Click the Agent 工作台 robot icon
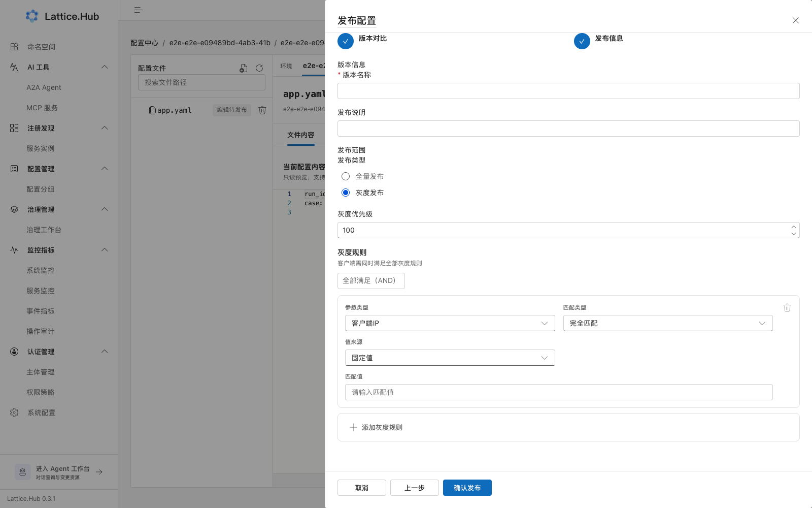The image size is (812, 508). [23, 472]
